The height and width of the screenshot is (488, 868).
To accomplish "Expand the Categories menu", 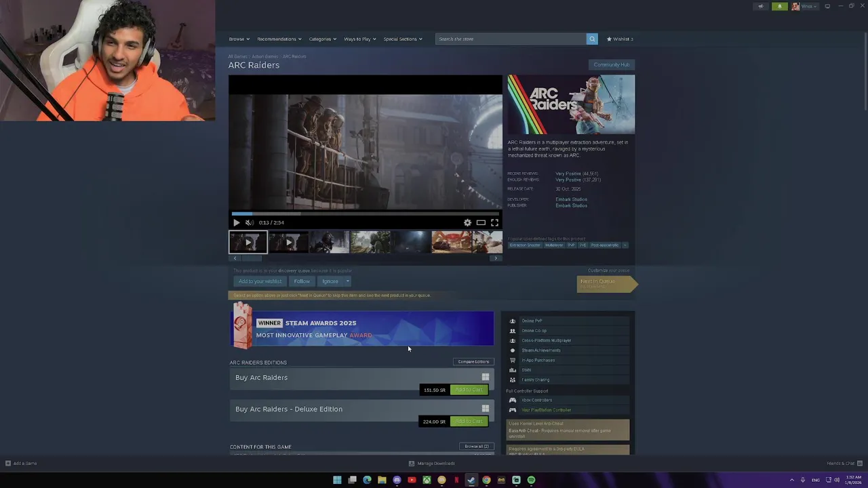I will tap(323, 39).
